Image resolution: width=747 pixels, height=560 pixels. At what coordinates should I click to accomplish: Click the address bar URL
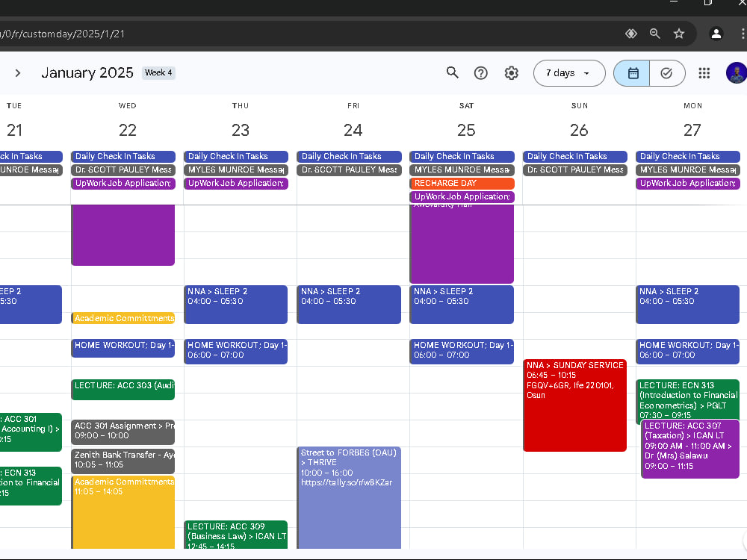pos(63,34)
